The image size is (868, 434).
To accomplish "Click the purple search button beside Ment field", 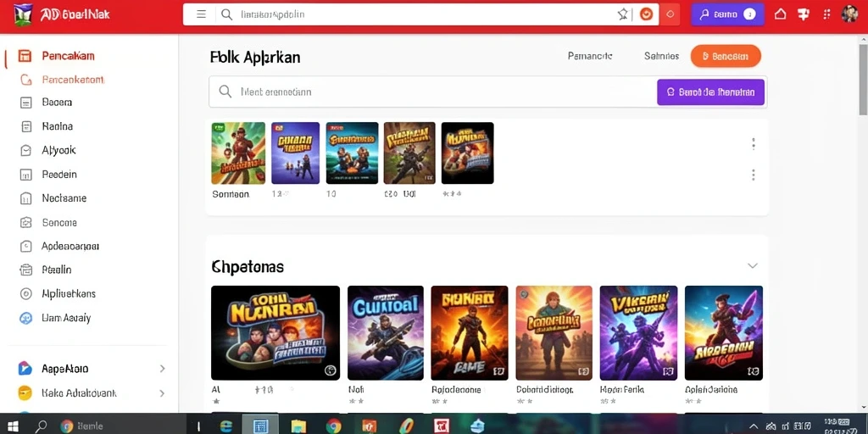I will coord(711,92).
